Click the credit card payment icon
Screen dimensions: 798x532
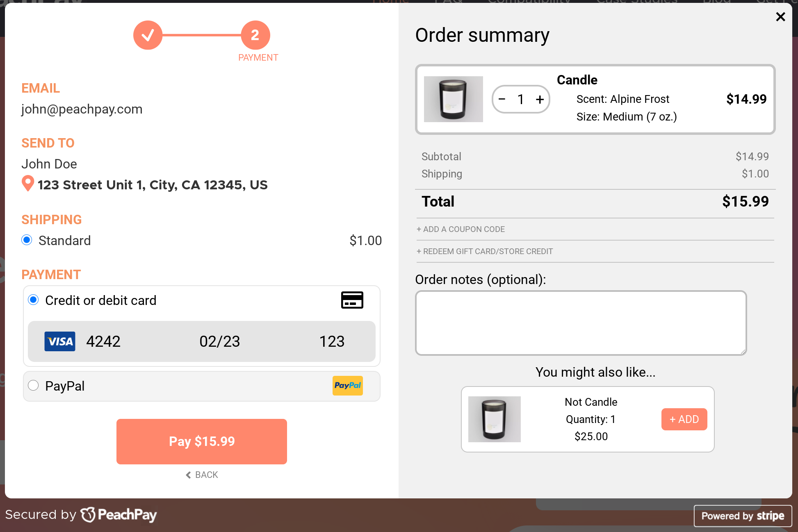tap(351, 299)
